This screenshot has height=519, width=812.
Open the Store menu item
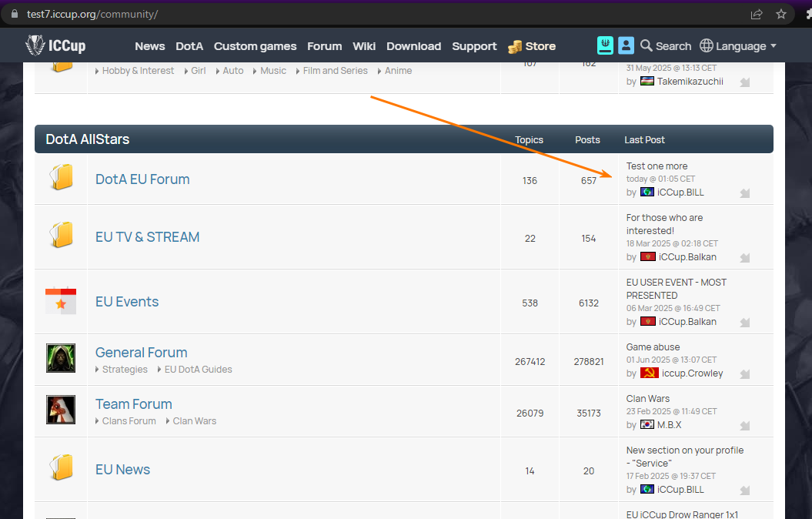(x=540, y=46)
